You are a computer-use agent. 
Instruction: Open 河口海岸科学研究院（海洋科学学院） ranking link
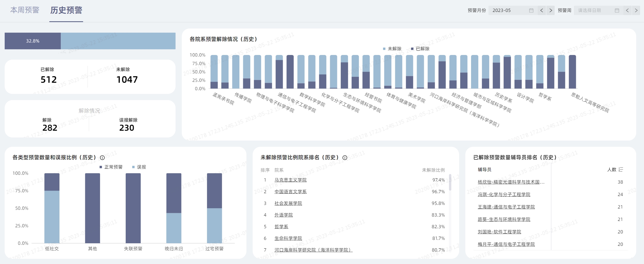pyautogui.click(x=313, y=250)
